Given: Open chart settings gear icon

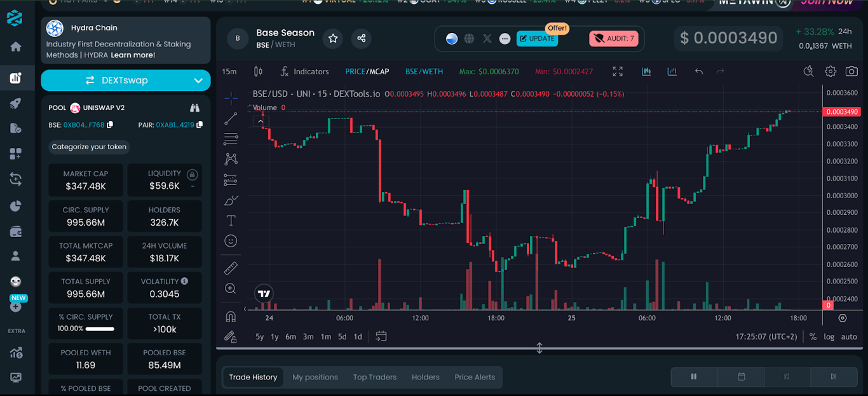Looking at the screenshot, I should point(831,71).
